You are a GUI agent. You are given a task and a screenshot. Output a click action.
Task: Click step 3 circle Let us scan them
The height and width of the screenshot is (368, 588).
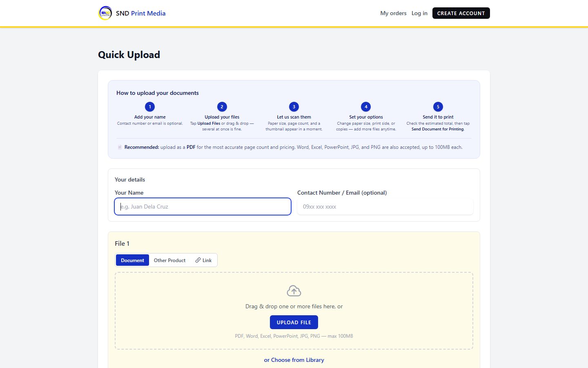pos(294,107)
